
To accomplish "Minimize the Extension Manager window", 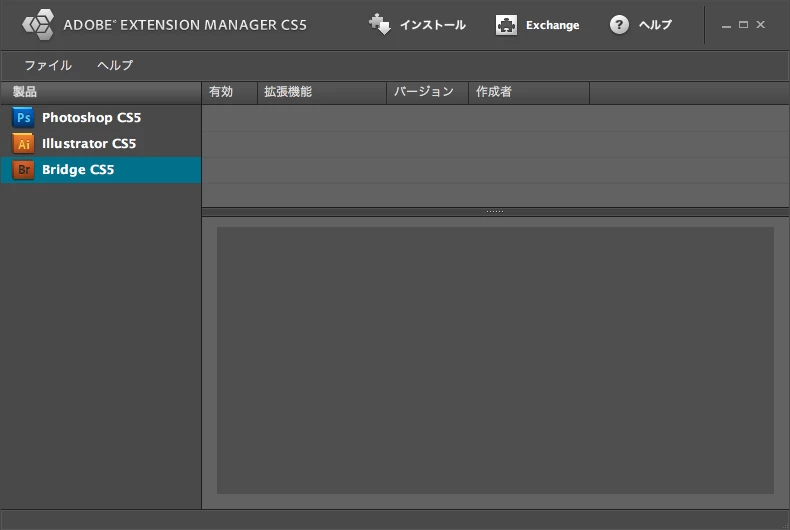I will point(726,25).
